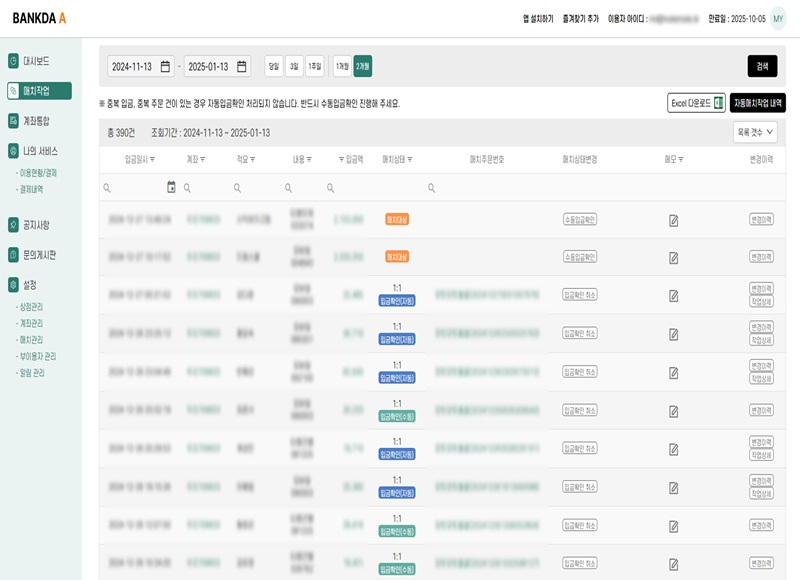Click the Excel 다운로드 button

[696, 103]
